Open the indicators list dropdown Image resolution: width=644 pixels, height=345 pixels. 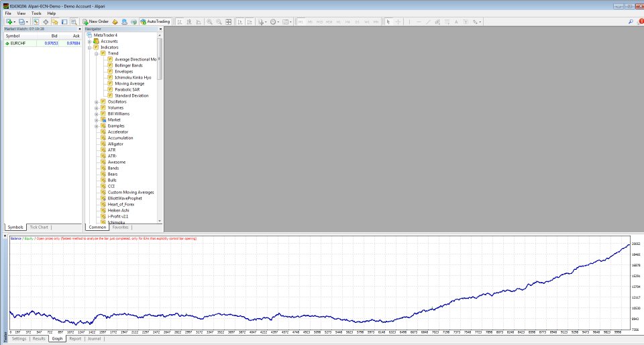coord(262,21)
